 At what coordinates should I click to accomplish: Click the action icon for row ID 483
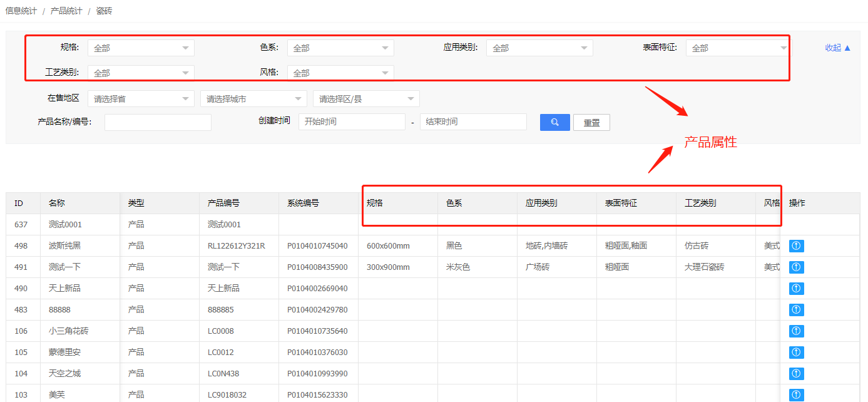click(x=796, y=310)
